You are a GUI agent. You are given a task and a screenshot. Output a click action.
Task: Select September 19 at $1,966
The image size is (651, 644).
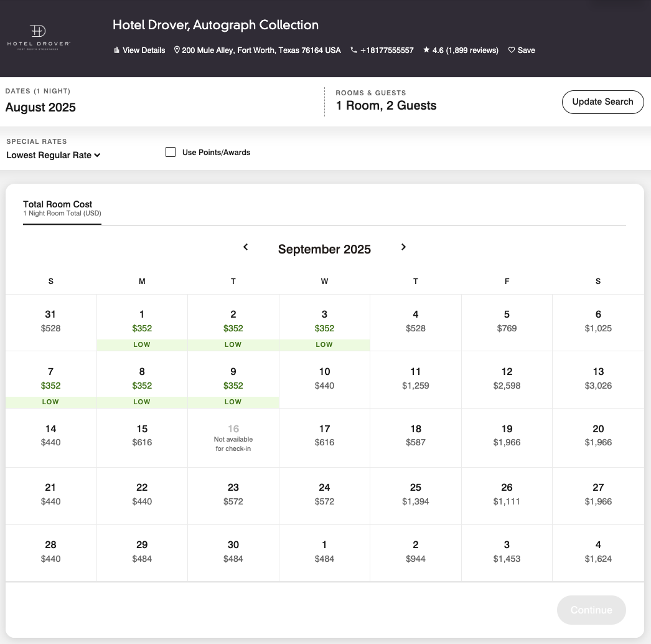click(507, 438)
